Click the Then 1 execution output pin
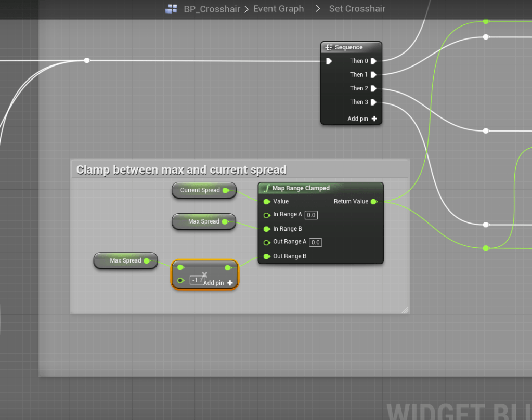The width and height of the screenshot is (532, 420). tap(373, 75)
